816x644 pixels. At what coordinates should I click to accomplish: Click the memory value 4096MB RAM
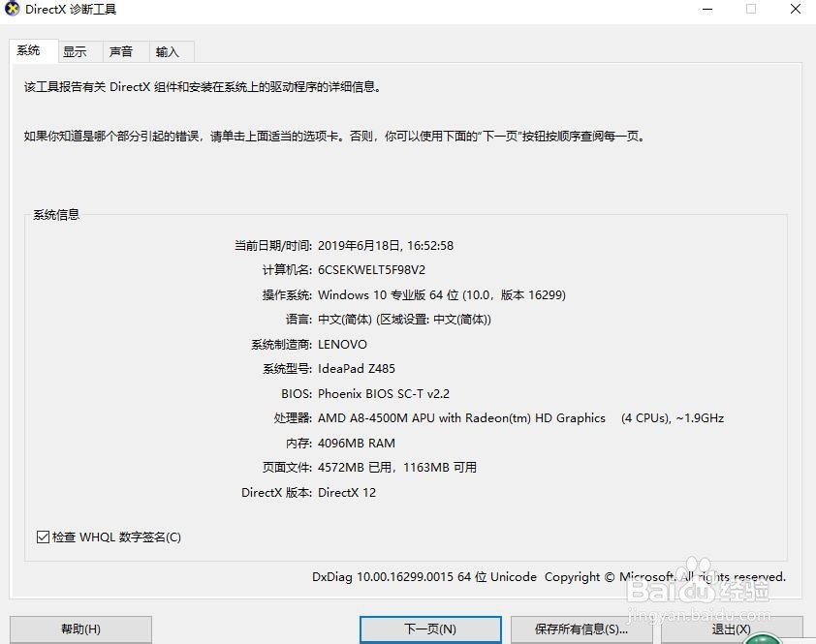pos(357,444)
